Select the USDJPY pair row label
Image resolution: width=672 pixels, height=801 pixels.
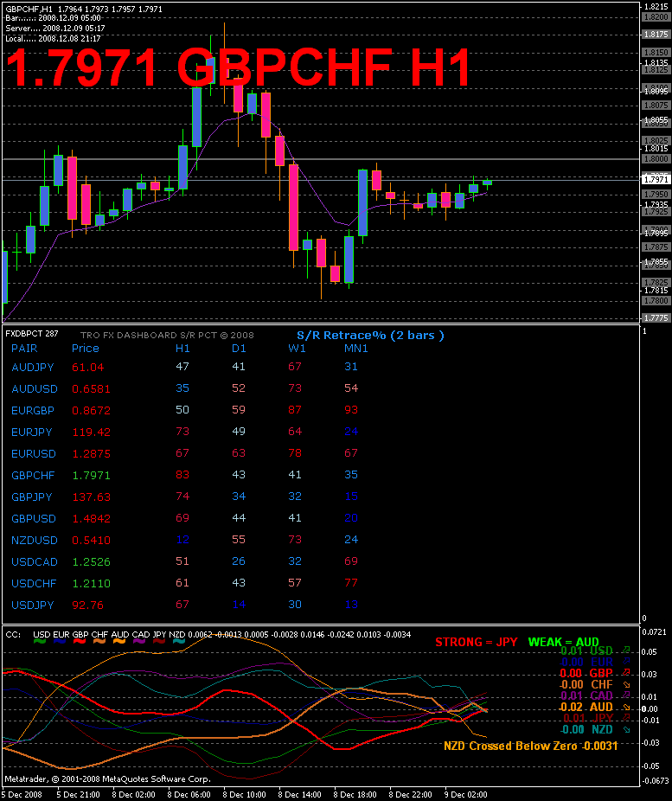coord(33,606)
